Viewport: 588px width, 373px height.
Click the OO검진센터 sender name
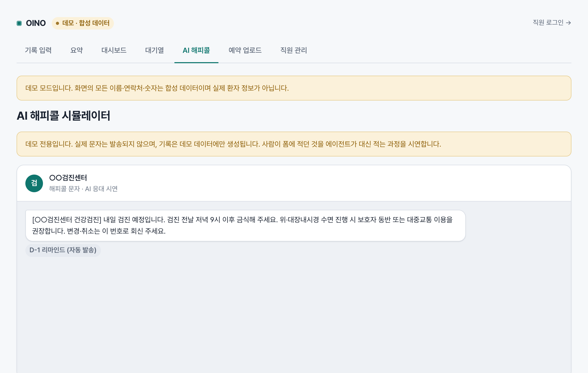tap(68, 178)
